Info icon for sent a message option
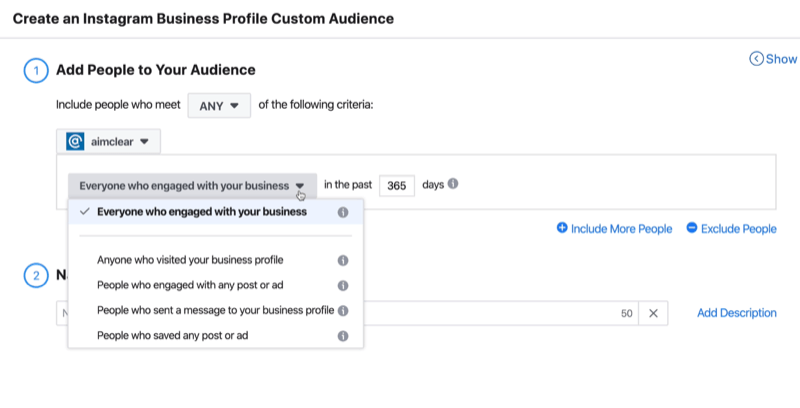This screenshot has height=408, width=800. [343, 311]
